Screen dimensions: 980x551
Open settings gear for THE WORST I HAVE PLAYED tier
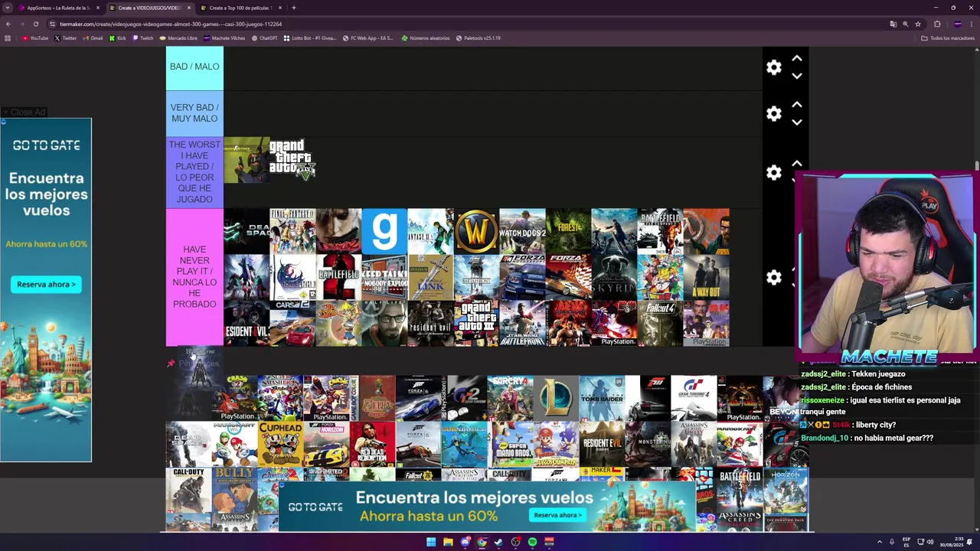click(x=774, y=173)
